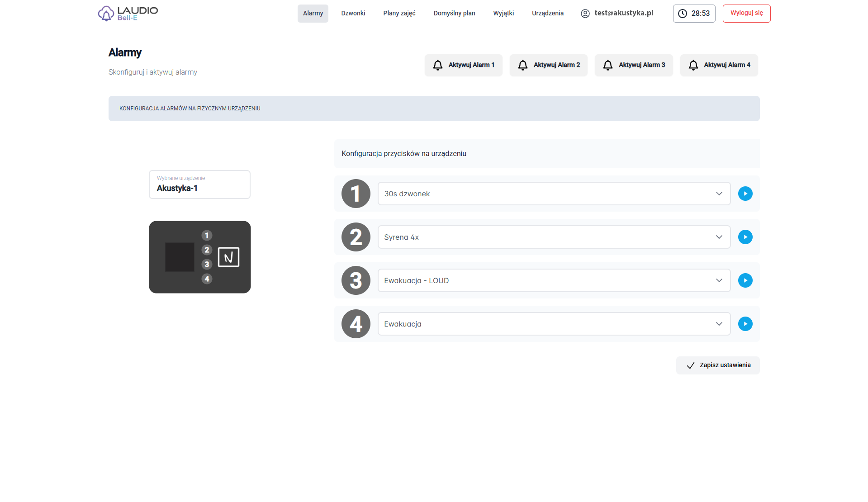This screenshot has height=502, width=868.
Task: Navigate to Urządzenia page
Action: coord(547,14)
